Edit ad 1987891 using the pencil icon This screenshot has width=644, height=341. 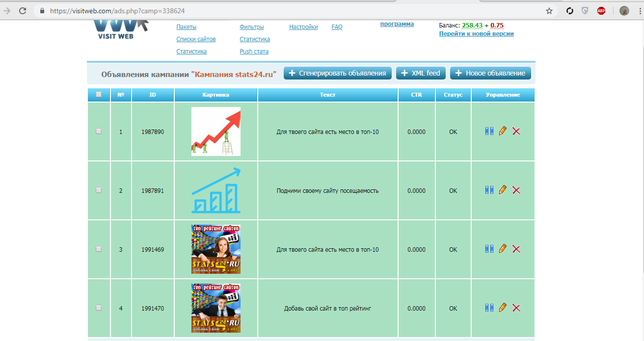coord(502,190)
